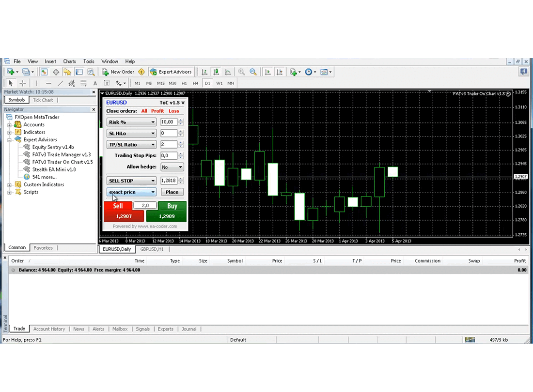Click the Risk % value field

click(169, 122)
